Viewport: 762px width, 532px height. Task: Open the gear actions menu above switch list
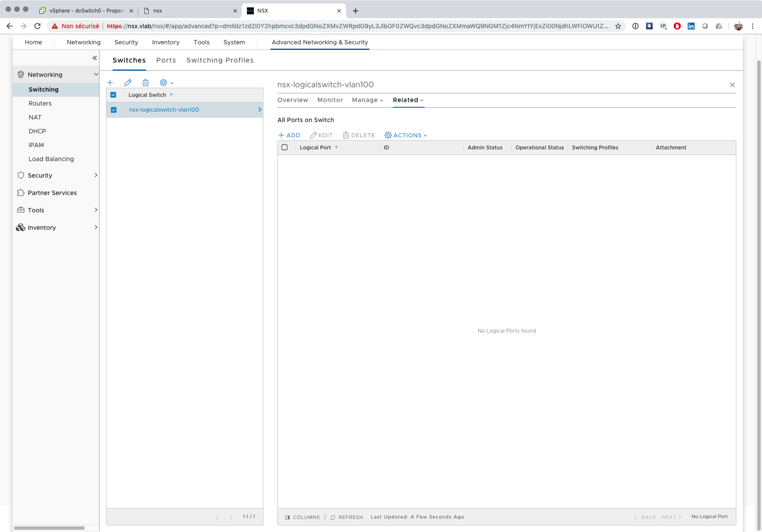pyautogui.click(x=166, y=83)
